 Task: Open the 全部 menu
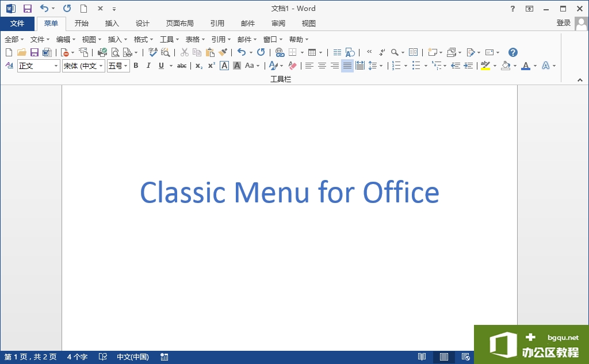[x=14, y=40]
